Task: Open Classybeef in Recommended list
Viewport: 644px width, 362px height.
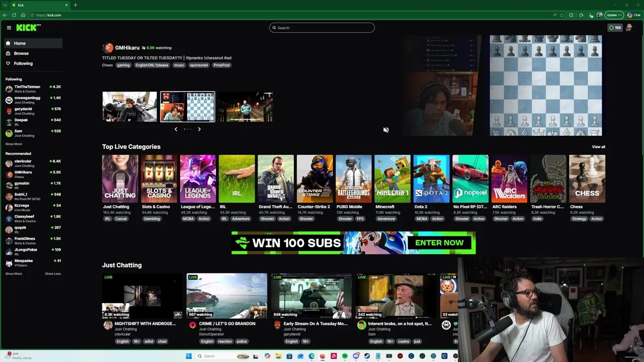Action: click(33, 218)
